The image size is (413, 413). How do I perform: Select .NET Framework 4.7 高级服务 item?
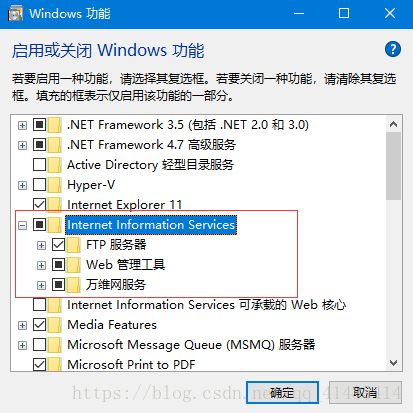click(151, 145)
